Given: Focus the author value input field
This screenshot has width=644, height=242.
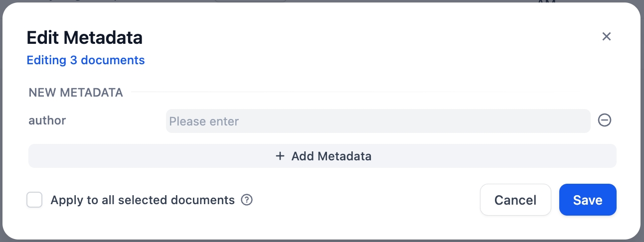Looking at the screenshot, I should 377,121.
